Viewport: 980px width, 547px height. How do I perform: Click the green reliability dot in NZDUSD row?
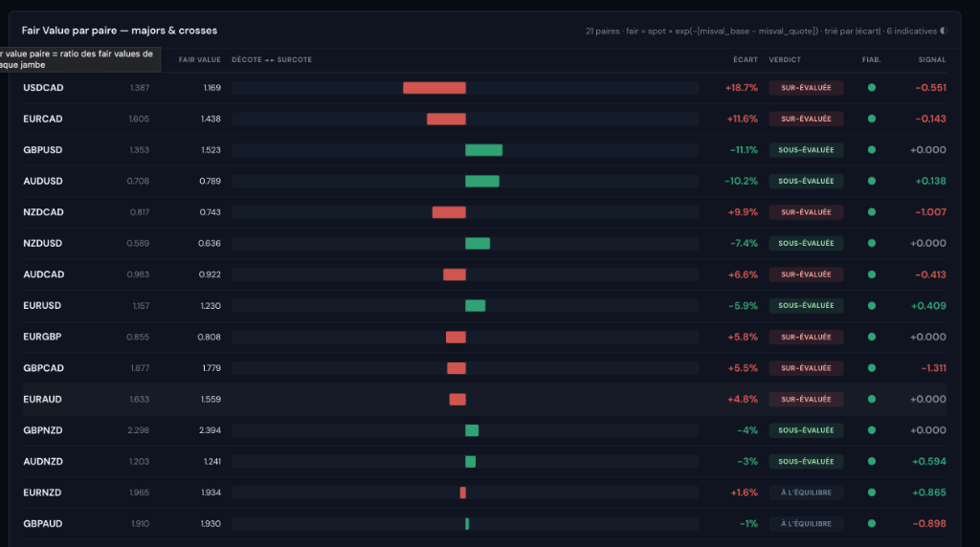pos(871,244)
